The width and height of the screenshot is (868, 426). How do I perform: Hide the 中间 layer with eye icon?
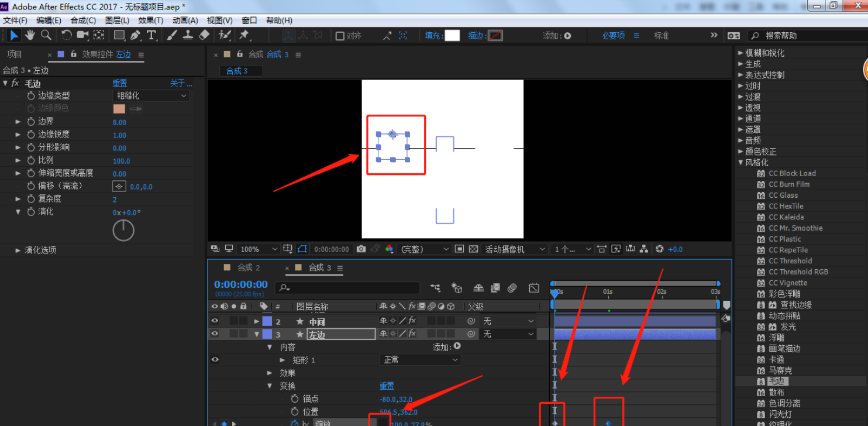[x=215, y=321]
